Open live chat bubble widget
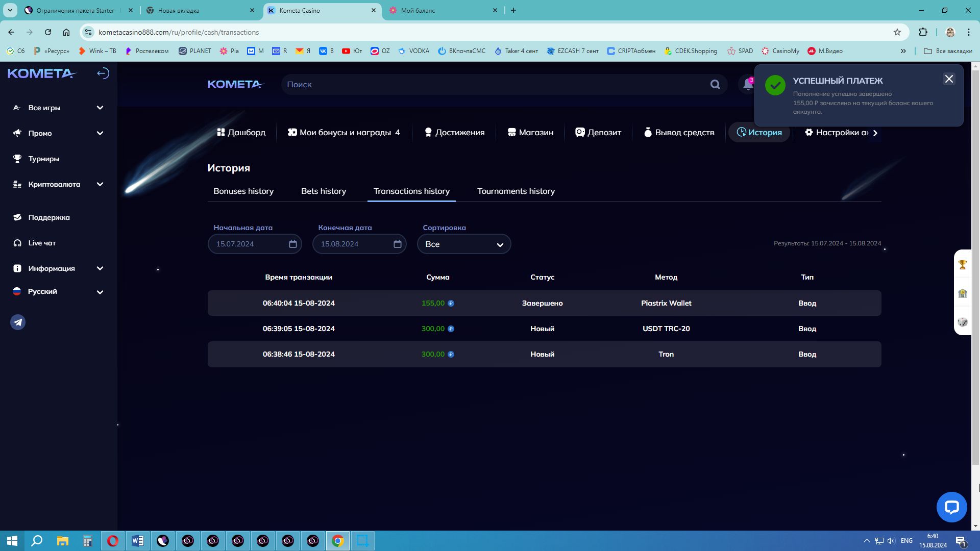Viewport: 980px width, 551px height. [x=951, y=507]
